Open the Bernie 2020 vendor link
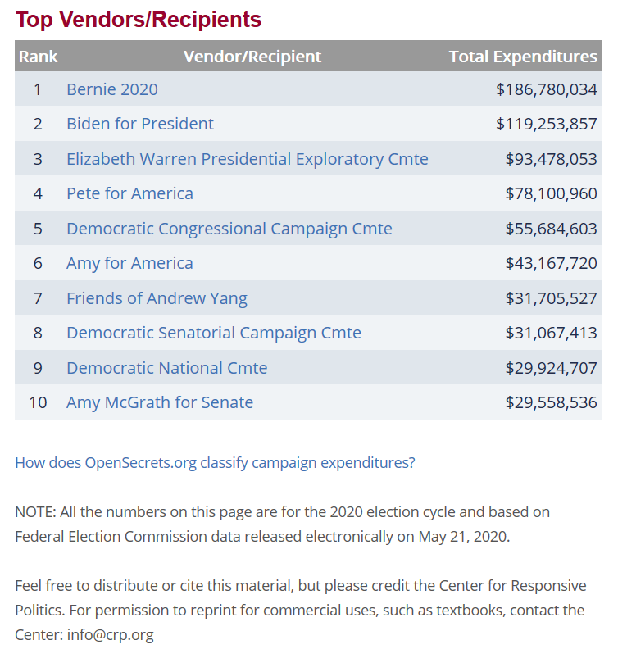Viewport: 627px width, 672px height. tap(112, 89)
